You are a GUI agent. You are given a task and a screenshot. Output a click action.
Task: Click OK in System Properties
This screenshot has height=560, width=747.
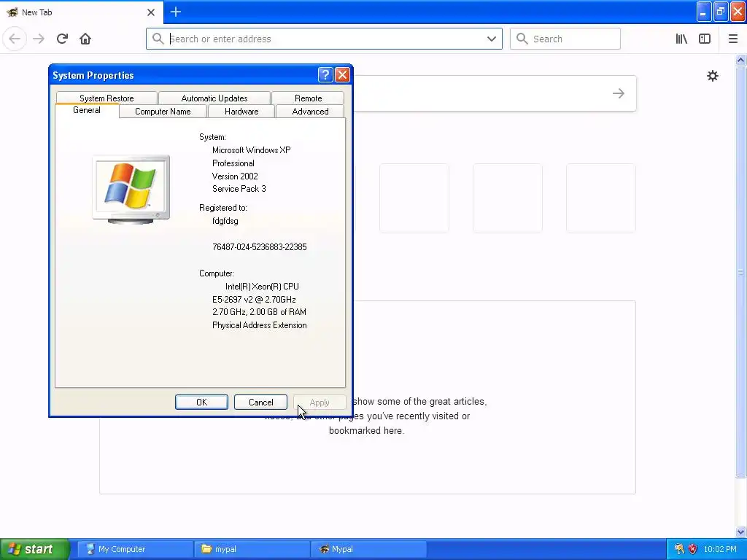tap(201, 402)
